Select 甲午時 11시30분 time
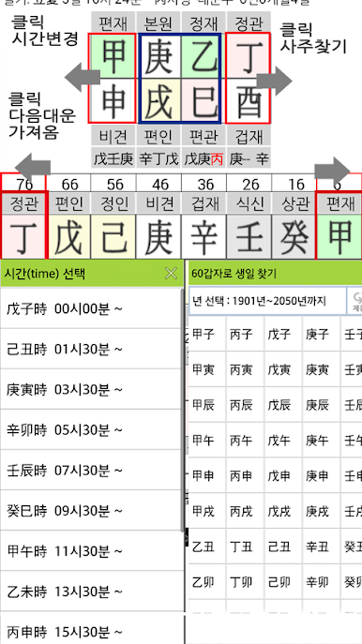362x644 pixels. pos(91,551)
